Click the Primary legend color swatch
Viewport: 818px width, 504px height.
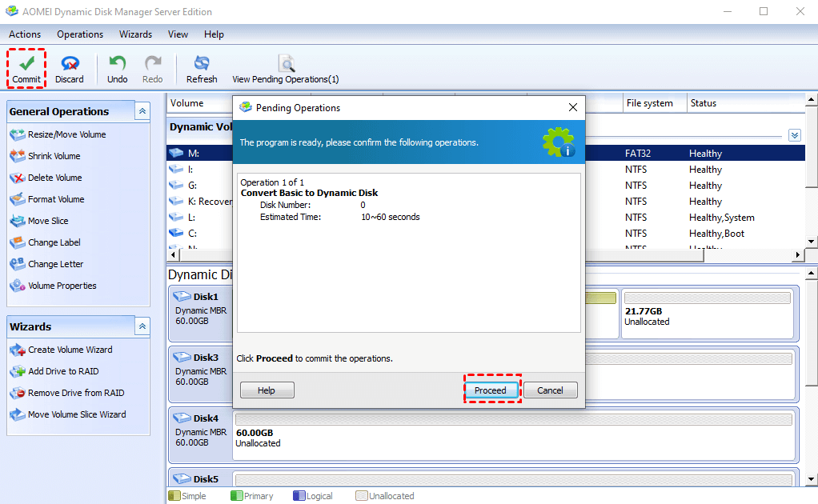tap(236, 496)
